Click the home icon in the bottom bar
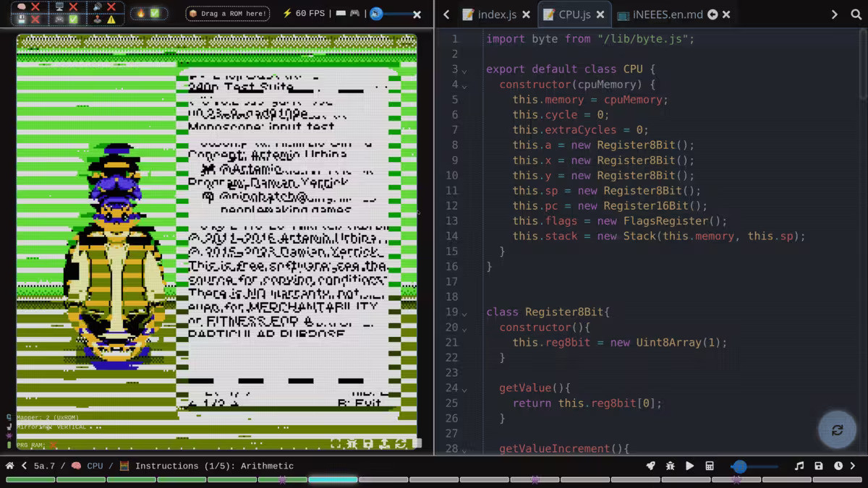The height and width of the screenshot is (488, 868). (x=10, y=466)
